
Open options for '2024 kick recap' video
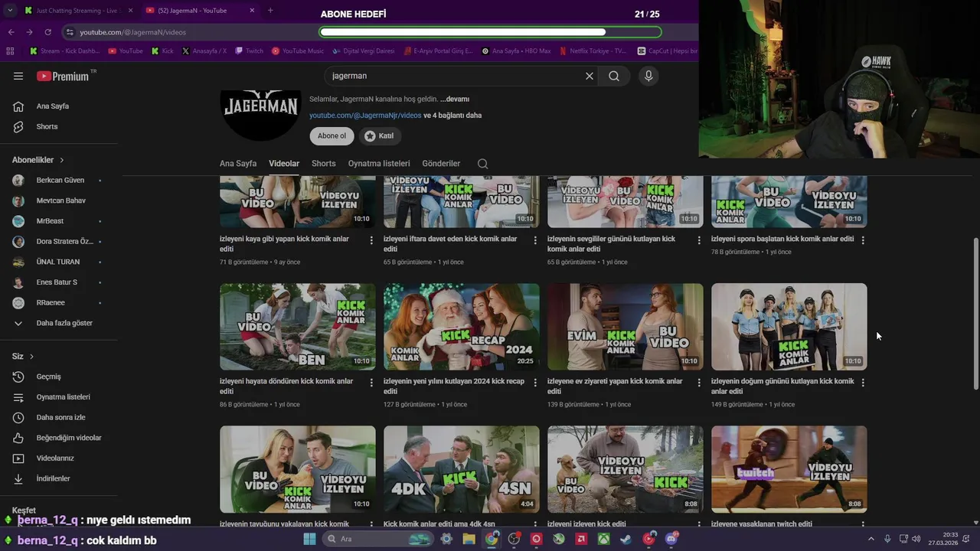pyautogui.click(x=535, y=383)
